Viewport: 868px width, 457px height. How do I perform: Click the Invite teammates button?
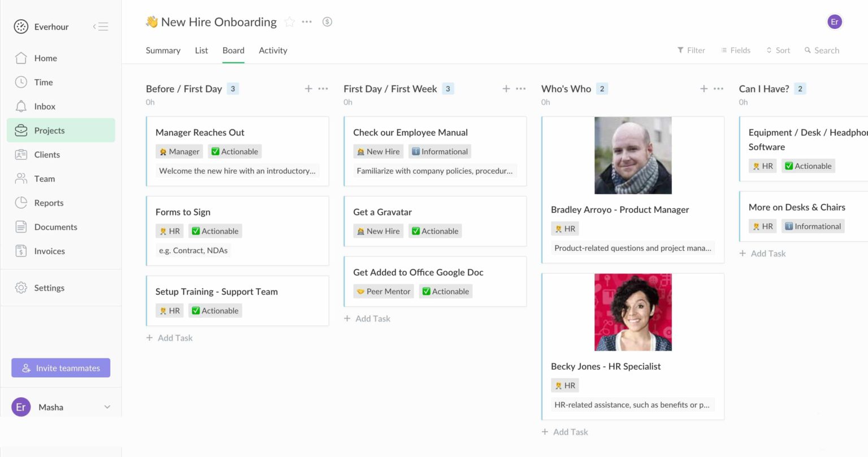60,368
